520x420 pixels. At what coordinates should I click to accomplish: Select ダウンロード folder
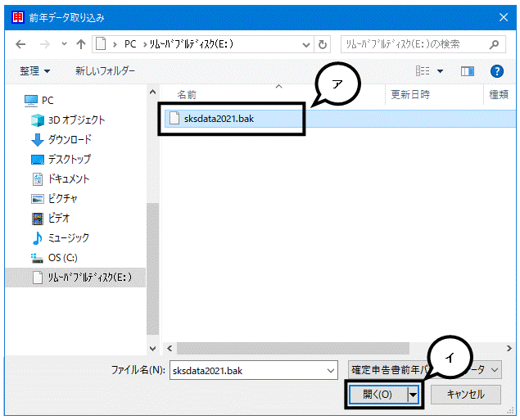tap(61, 139)
